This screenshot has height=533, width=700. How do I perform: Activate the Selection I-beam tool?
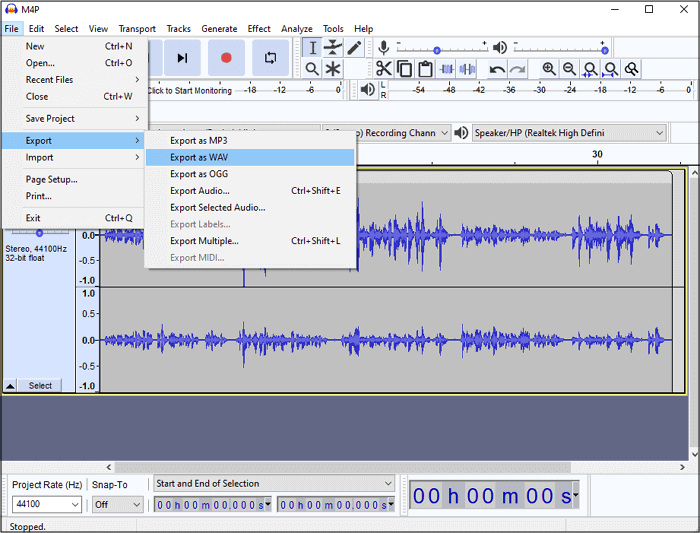pyautogui.click(x=312, y=48)
